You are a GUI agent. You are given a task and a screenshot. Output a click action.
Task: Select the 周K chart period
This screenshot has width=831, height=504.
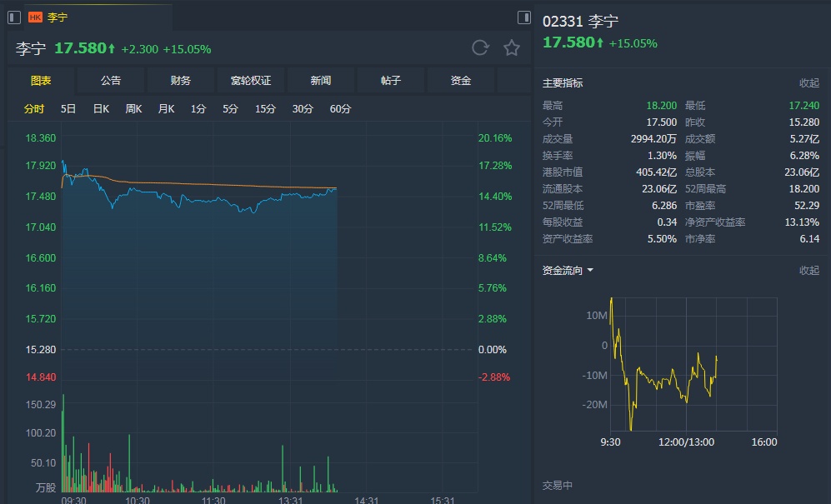tap(133, 109)
